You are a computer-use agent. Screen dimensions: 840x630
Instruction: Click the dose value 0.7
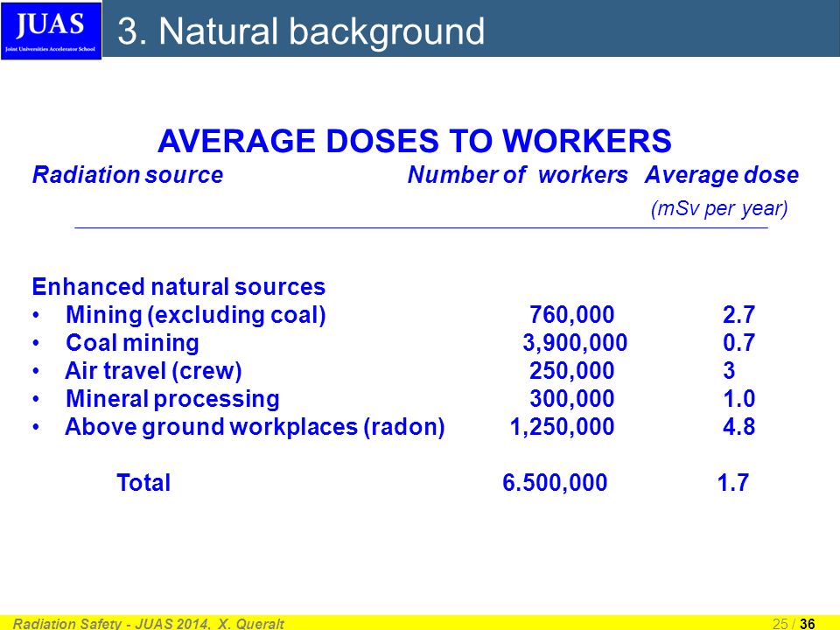click(738, 343)
